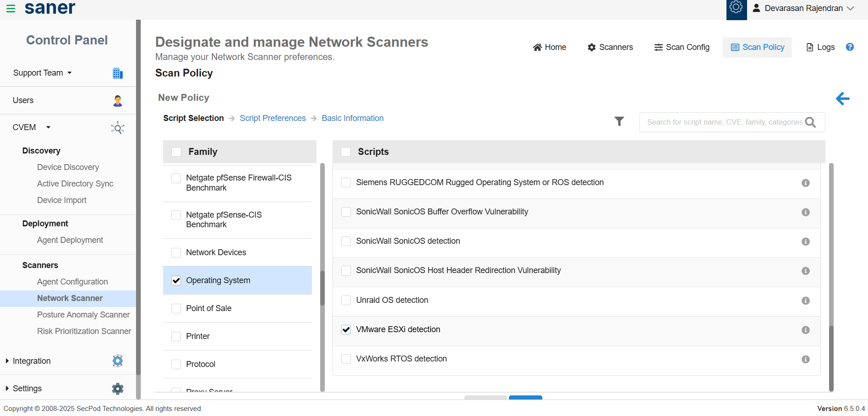This screenshot has width=868, height=416.
Task: Check VxWorks RTOS detection script
Action: point(346,359)
